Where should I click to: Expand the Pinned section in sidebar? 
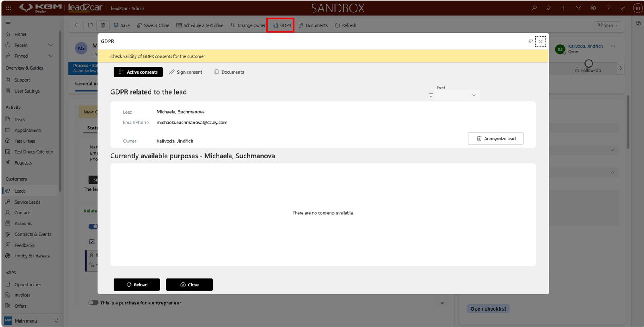(50, 56)
